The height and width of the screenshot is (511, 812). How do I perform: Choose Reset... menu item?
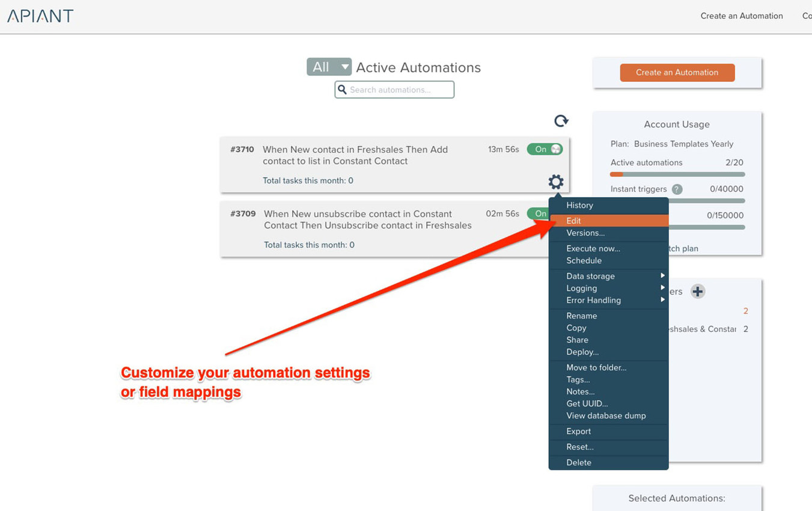[608, 447]
